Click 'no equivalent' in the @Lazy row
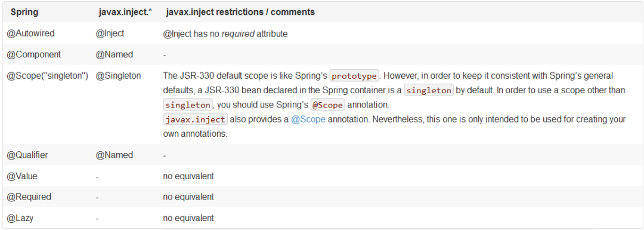This screenshot has height=230, width=644. 188,218
